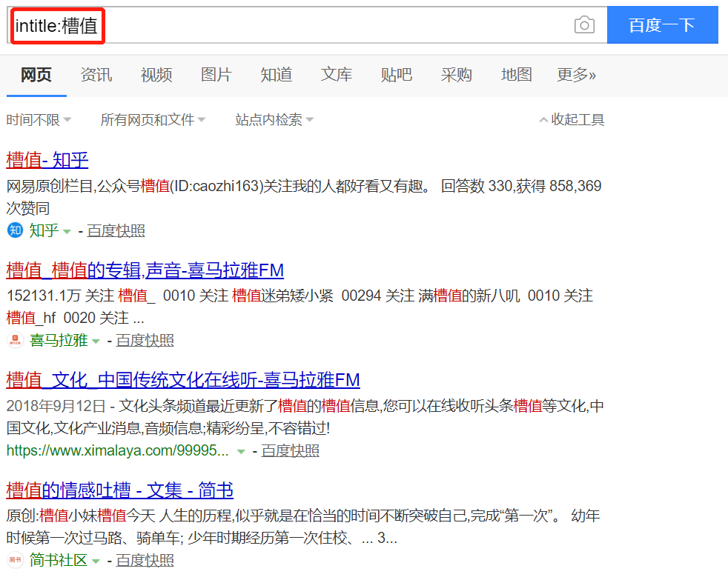Viewport: 728px width, 580px height.
Task: Switch to the 视频 video tab
Action: pyautogui.click(x=156, y=75)
